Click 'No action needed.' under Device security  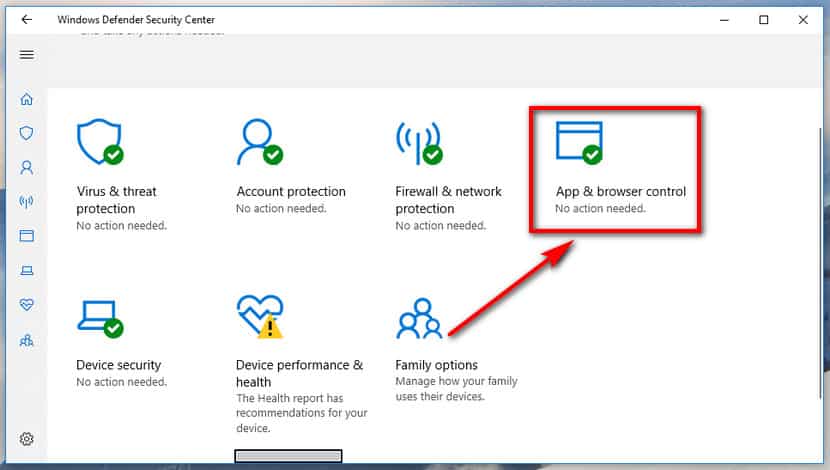click(122, 382)
